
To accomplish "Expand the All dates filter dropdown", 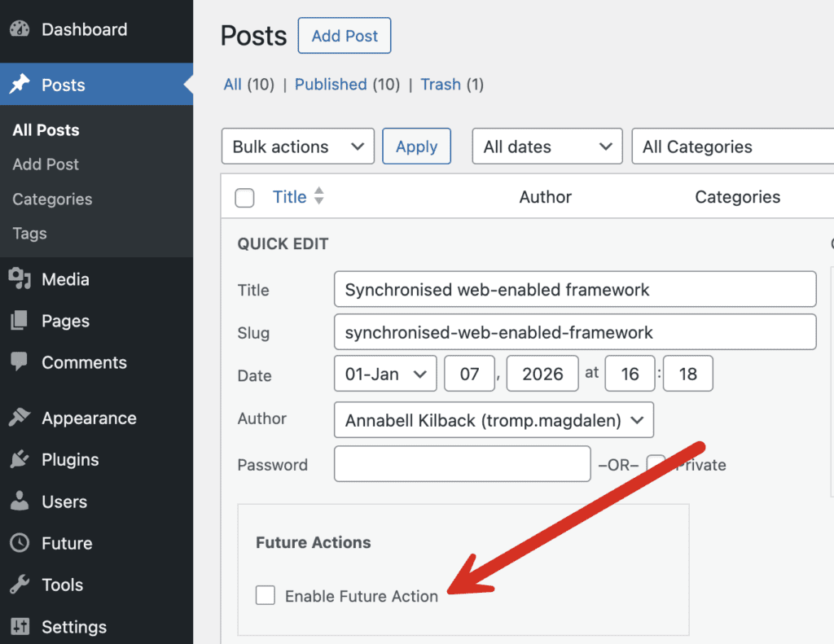I will coord(546,147).
